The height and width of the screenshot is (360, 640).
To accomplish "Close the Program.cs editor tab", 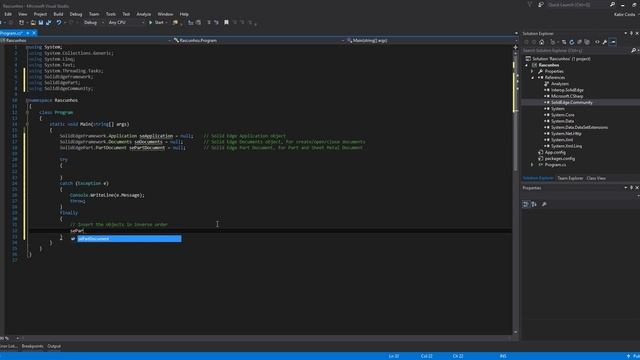I will [34, 33].
